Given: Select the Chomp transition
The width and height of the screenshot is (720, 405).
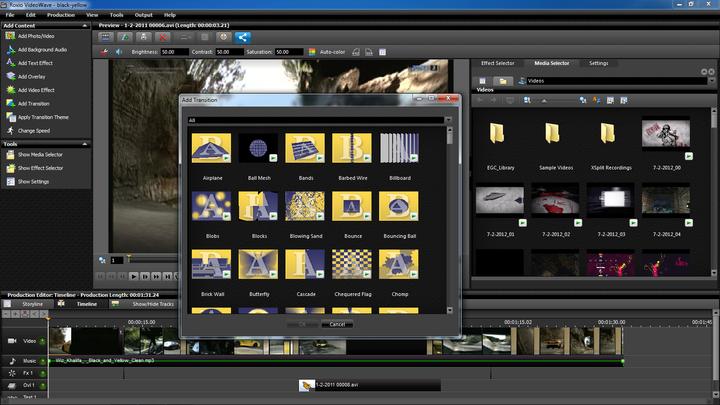Looking at the screenshot, I should tap(399, 264).
